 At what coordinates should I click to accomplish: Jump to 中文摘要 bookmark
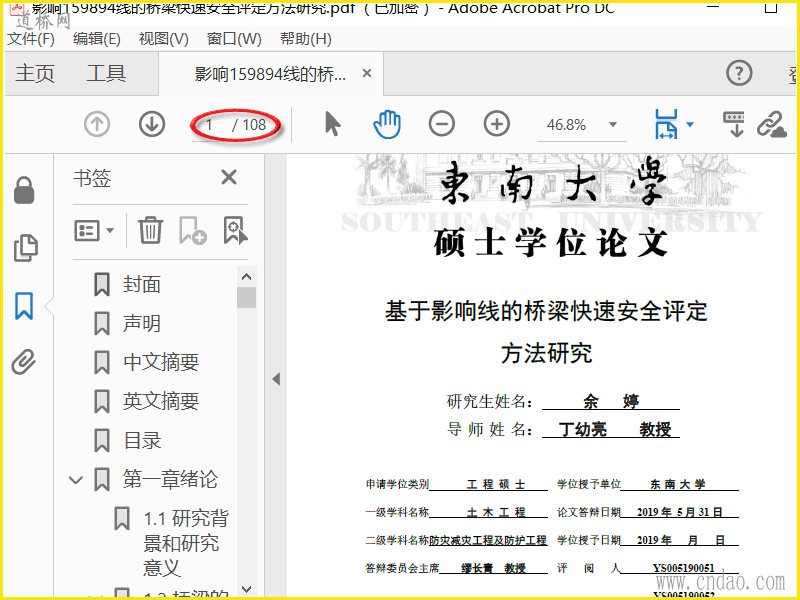pyautogui.click(x=161, y=362)
